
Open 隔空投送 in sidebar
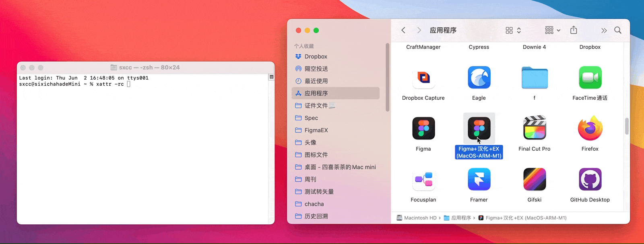tap(336, 69)
